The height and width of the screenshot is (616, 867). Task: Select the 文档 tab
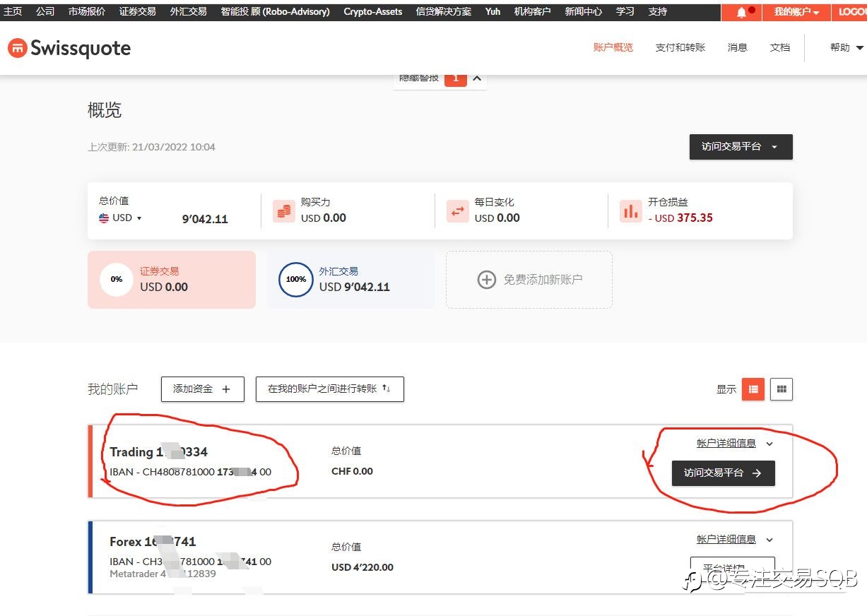tap(780, 47)
